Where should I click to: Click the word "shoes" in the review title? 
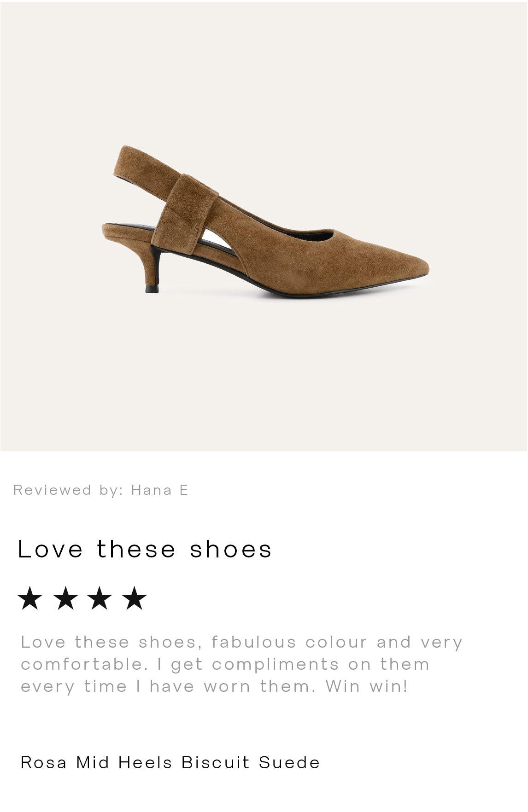point(231,549)
